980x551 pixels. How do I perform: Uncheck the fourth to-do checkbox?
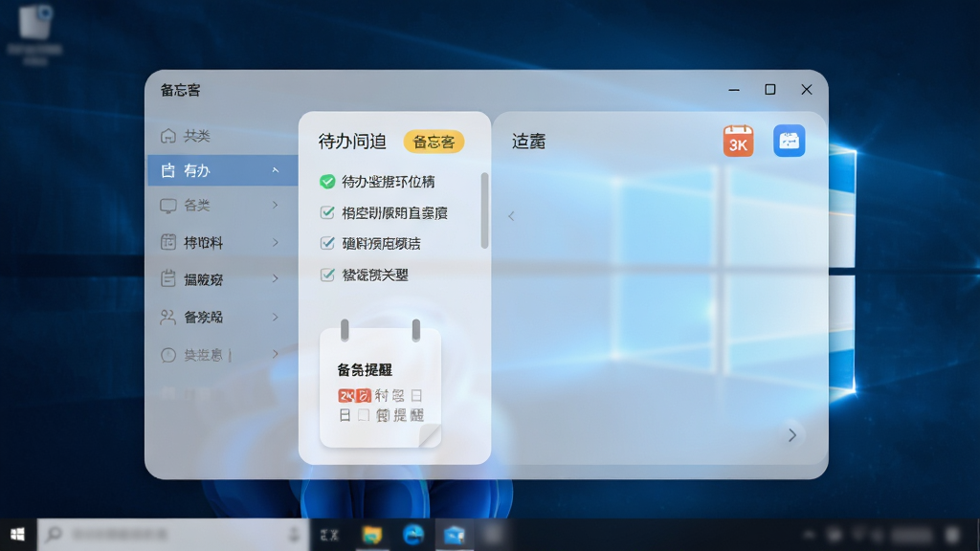[x=327, y=275]
